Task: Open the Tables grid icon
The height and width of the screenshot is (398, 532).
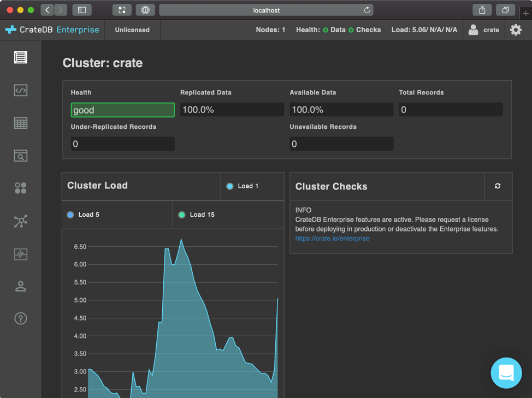Action: point(20,123)
